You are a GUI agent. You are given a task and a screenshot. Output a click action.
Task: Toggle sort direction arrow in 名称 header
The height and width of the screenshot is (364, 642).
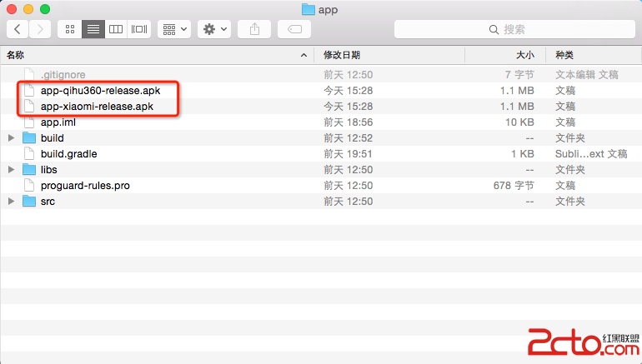[303, 55]
